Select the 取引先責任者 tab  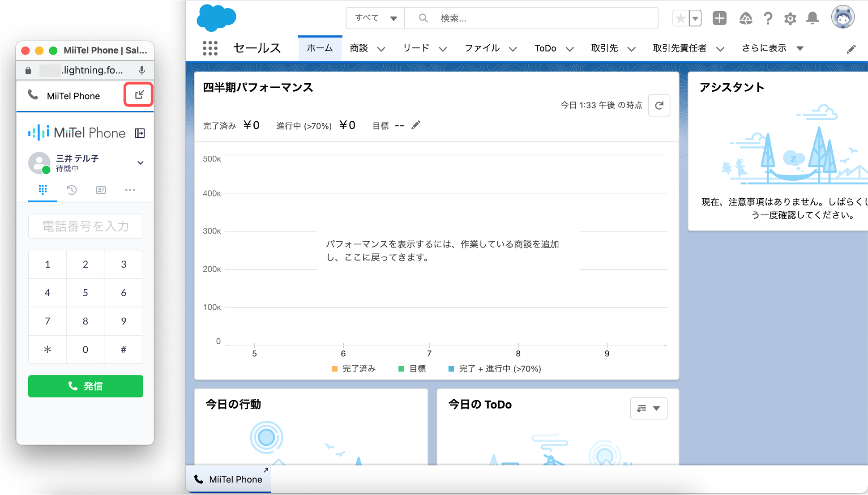pyautogui.click(x=680, y=48)
